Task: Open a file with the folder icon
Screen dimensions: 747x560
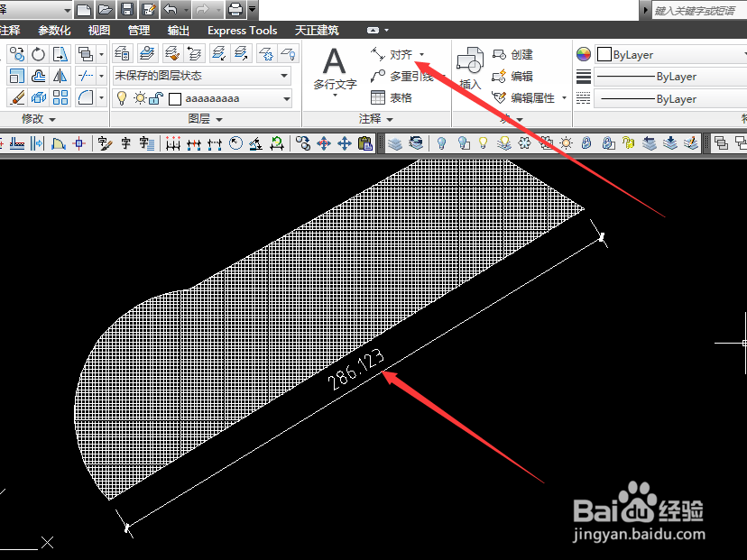Action: coord(105,9)
